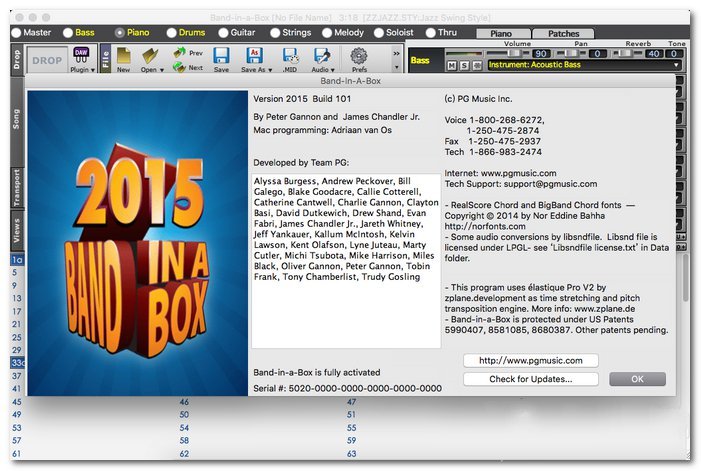The height and width of the screenshot is (471, 701).
Task: Select the File vertical side tab
Action: [x=106, y=59]
